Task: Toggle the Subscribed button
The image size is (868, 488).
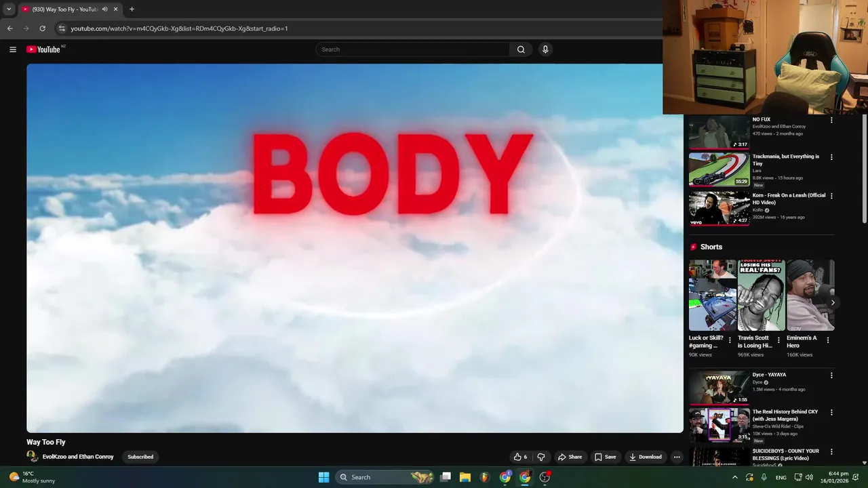Action: (x=140, y=457)
